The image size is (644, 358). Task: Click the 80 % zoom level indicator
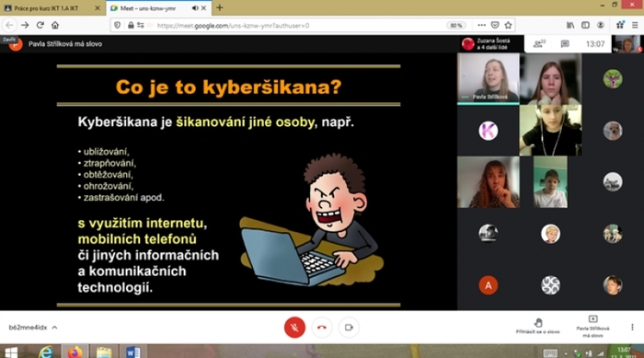456,26
